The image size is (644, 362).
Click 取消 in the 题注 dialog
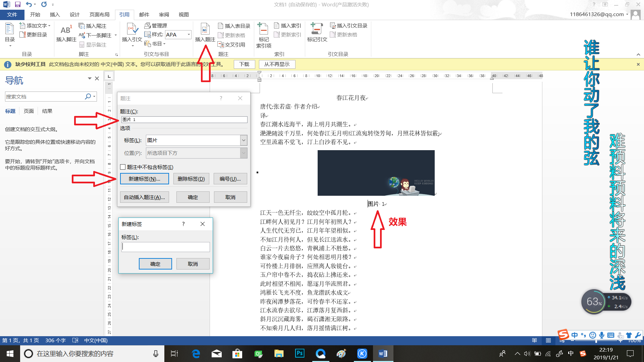click(230, 197)
